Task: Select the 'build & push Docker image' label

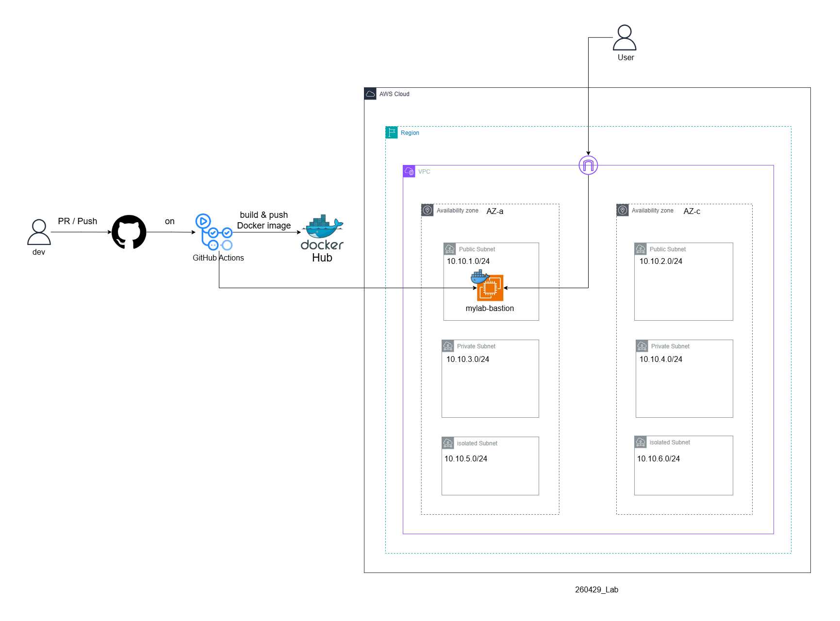Action: pyautogui.click(x=264, y=220)
